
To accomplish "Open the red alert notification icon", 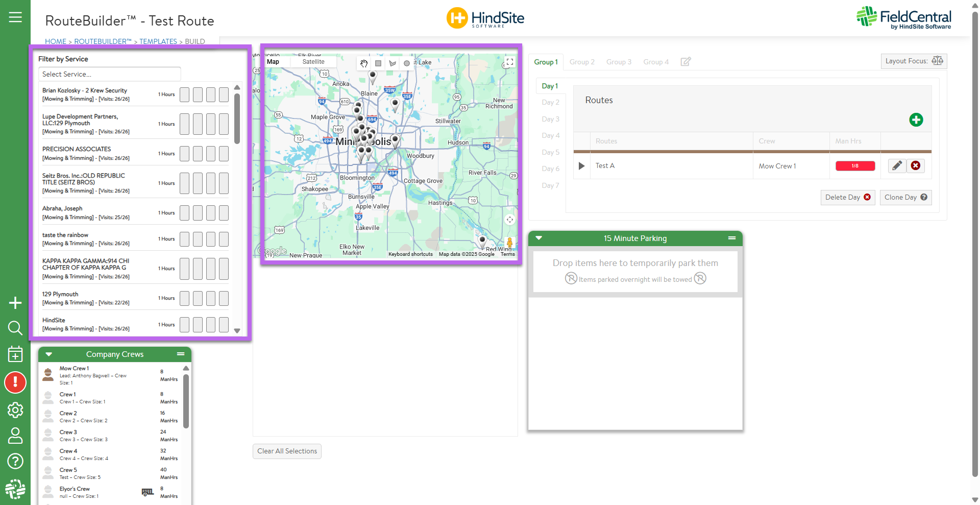I will tap(15, 382).
